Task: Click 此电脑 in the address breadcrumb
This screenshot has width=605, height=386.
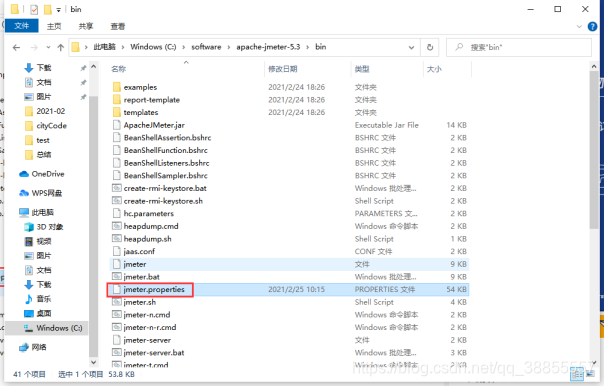Action: (104, 47)
